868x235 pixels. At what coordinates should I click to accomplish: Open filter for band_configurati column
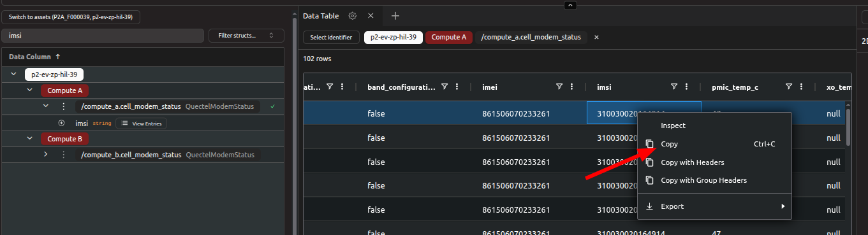(x=445, y=87)
